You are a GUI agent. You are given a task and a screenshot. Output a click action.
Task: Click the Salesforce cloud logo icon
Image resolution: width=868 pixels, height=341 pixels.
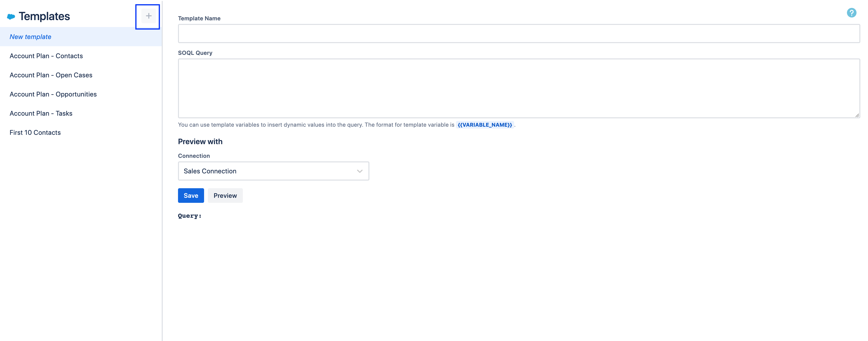coord(11,16)
